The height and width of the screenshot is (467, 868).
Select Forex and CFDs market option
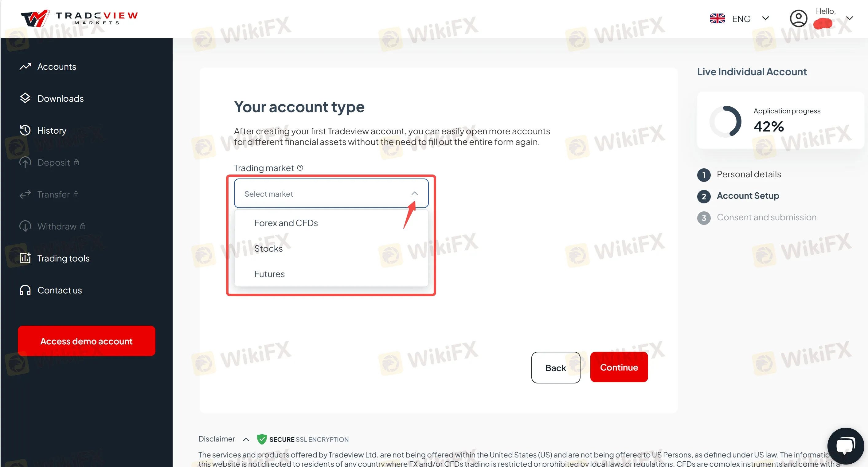286,223
